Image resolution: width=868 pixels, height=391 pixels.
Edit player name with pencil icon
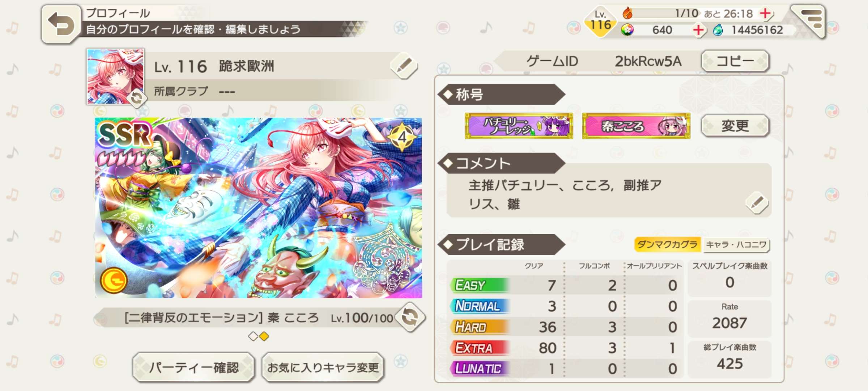pyautogui.click(x=404, y=66)
